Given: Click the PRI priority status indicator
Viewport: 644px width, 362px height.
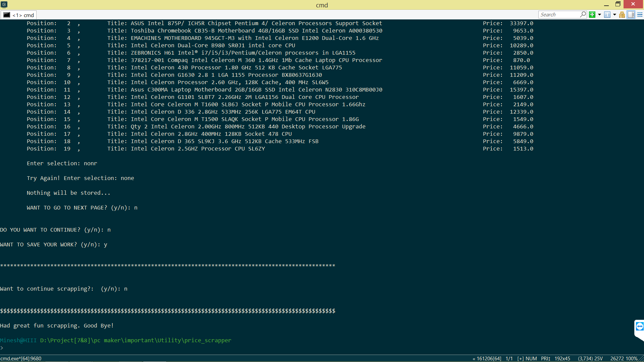Looking at the screenshot, I should pyautogui.click(x=545, y=359).
